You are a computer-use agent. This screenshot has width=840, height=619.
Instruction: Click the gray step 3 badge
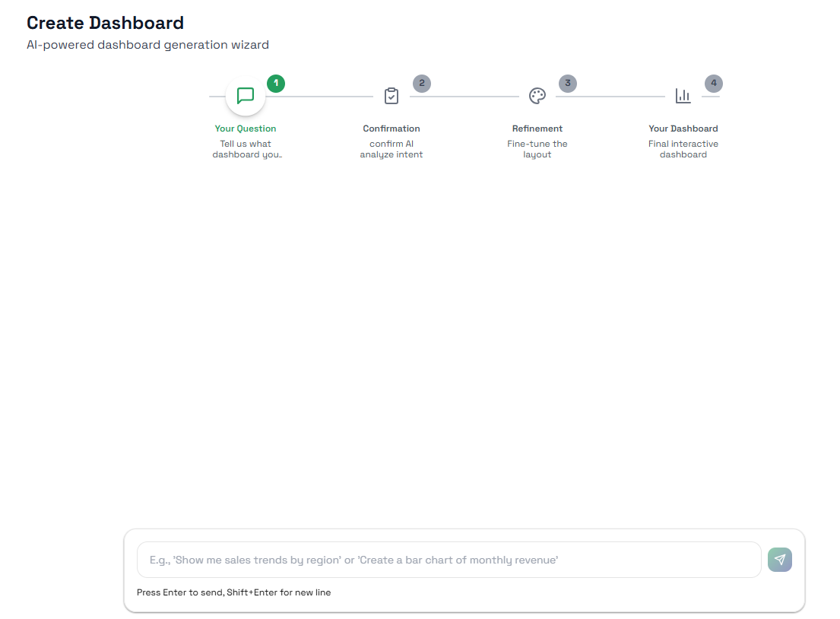[568, 83]
